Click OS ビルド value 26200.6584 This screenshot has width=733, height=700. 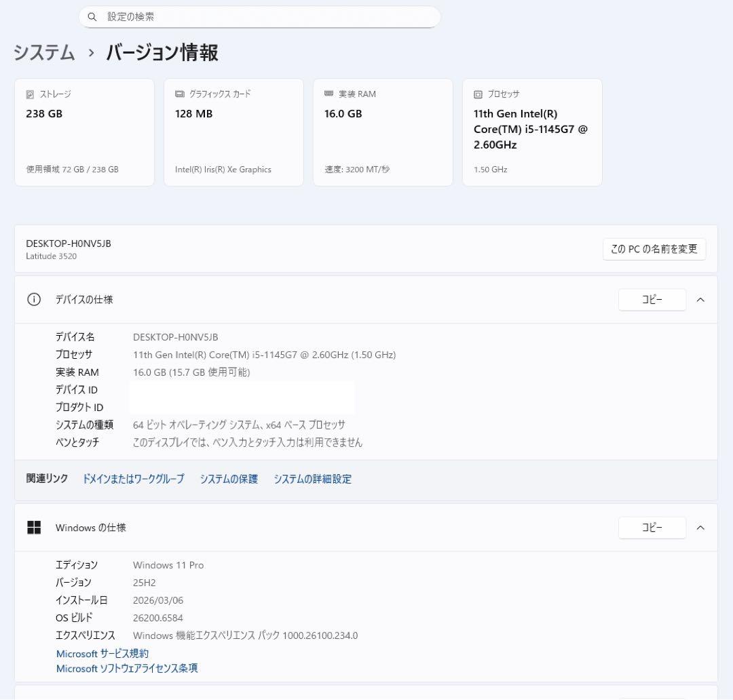click(157, 618)
